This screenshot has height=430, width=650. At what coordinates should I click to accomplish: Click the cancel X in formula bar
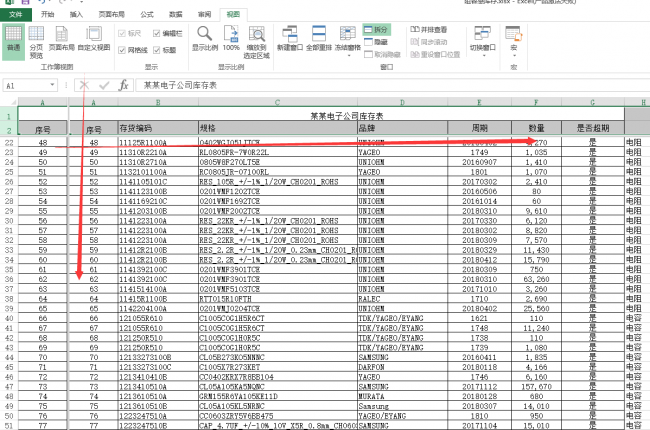[x=84, y=85]
